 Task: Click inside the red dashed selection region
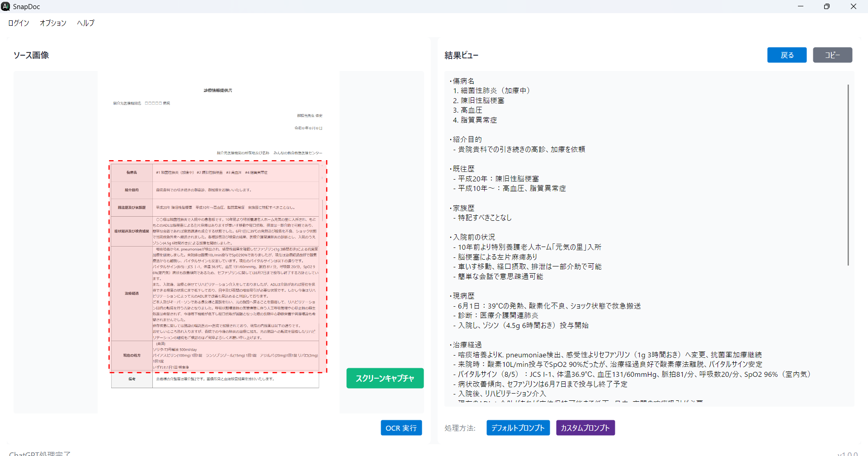217,267
